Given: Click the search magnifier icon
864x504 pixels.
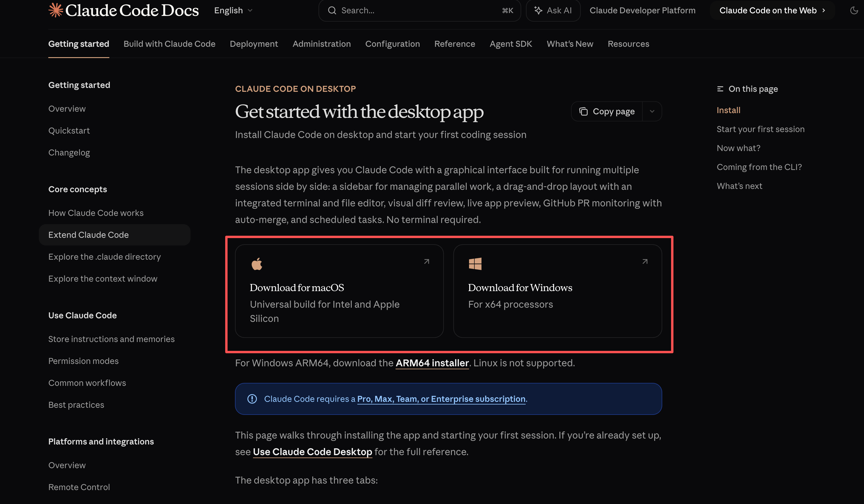Looking at the screenshot, I should [332, 11].
